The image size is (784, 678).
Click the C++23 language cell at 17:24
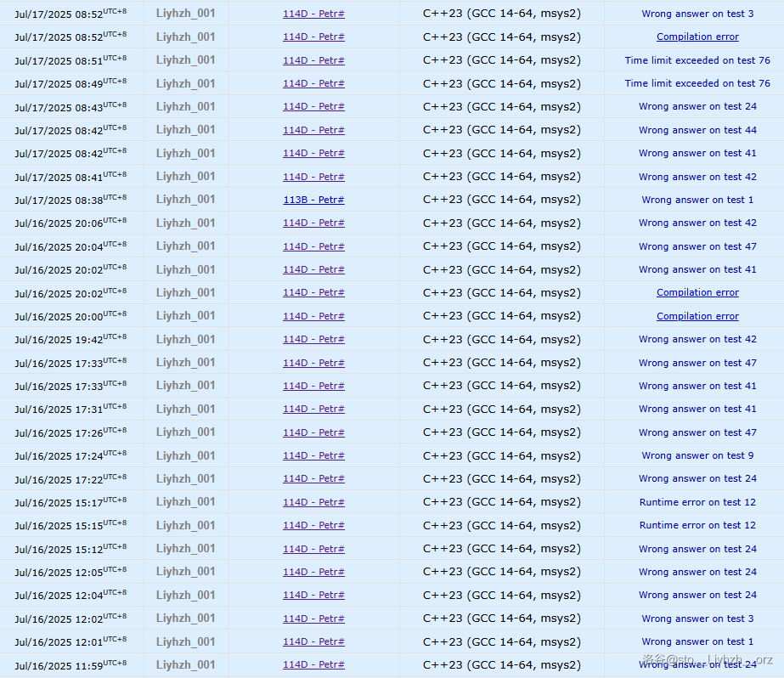pyautogui.click(x=501, y=455)
